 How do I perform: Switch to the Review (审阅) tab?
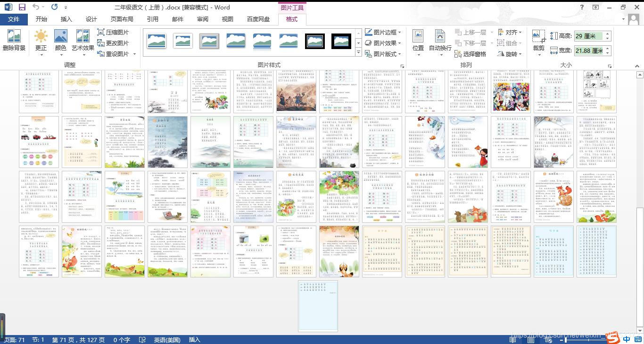203,19
